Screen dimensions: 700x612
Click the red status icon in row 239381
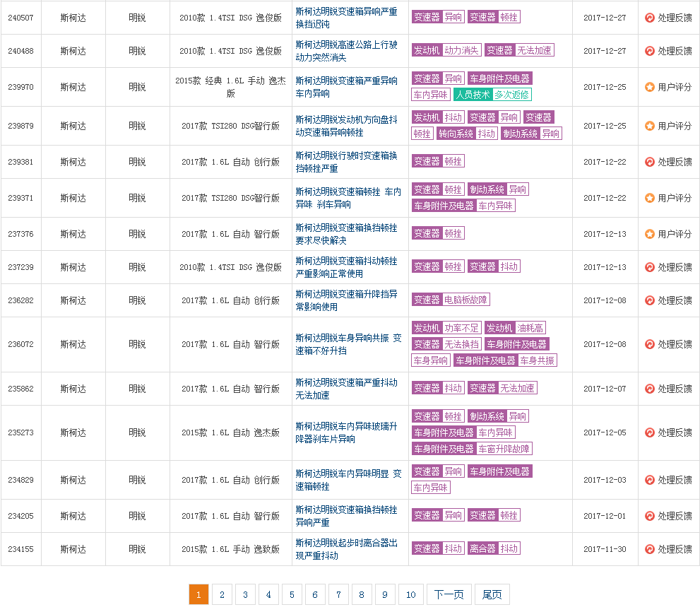650,162
